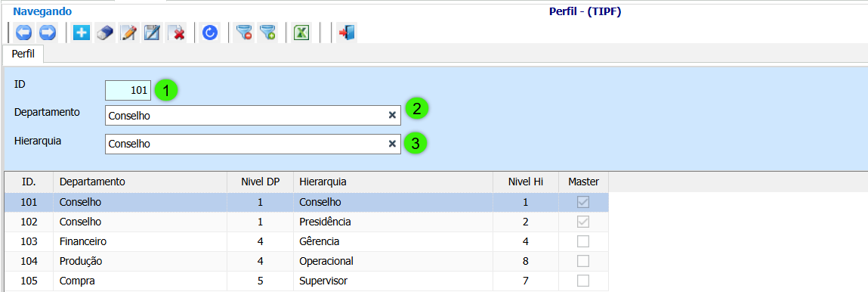Add filter with funnel plus icon
The image size is (868, 292).
click(x=268, y=33)
